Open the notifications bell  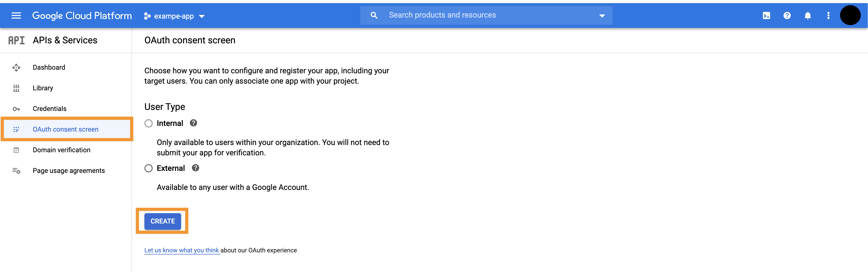click(x=807, y=15)
